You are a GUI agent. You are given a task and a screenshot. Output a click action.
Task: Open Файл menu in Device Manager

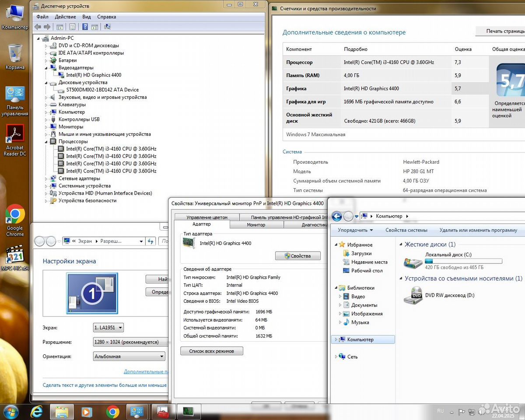(42, 17)
